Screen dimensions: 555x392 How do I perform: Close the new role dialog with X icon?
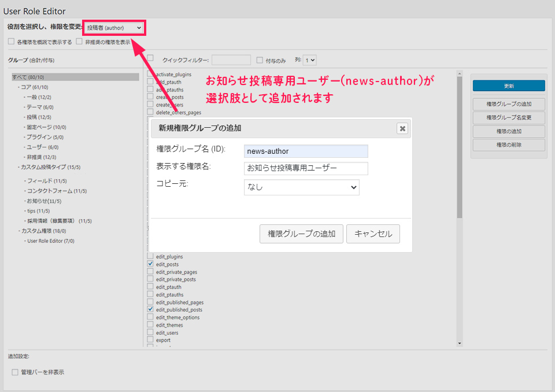[x=402, y=128]
